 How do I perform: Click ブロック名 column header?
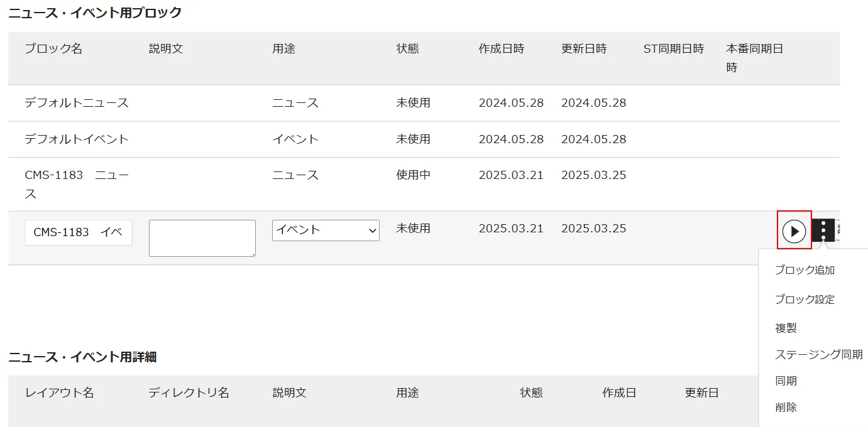tap(53, 49)
